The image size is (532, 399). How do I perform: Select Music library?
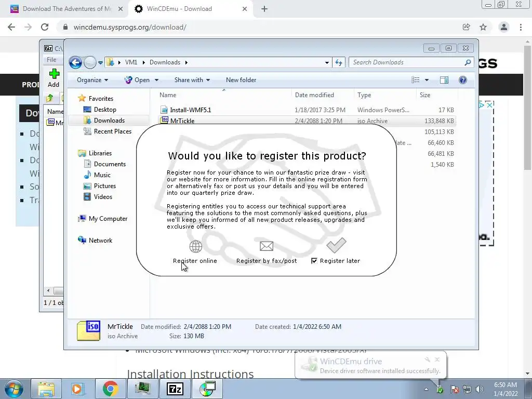tap(102, 175)
